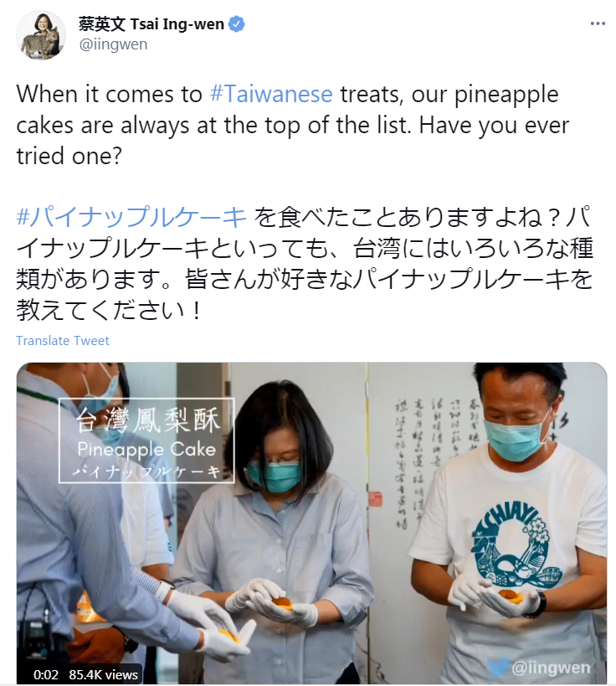
Task: Click the Japanese tweet text paragraph
Action: [305, 264]
